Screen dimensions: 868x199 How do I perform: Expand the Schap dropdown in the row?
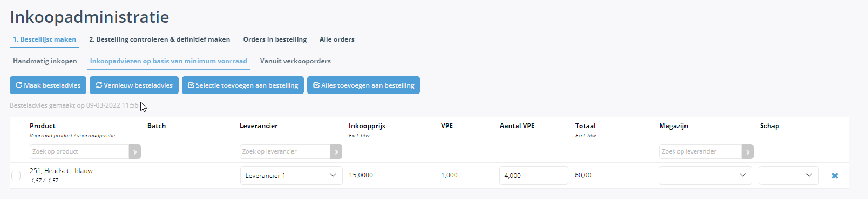(789, 175)
